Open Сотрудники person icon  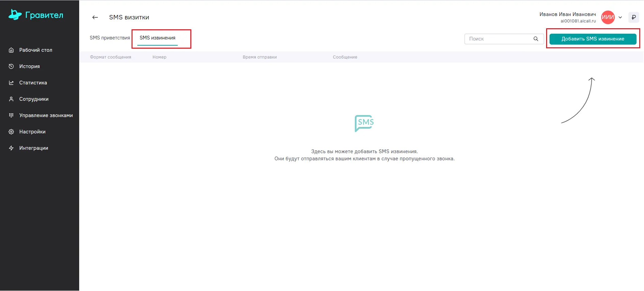(11, 99)
